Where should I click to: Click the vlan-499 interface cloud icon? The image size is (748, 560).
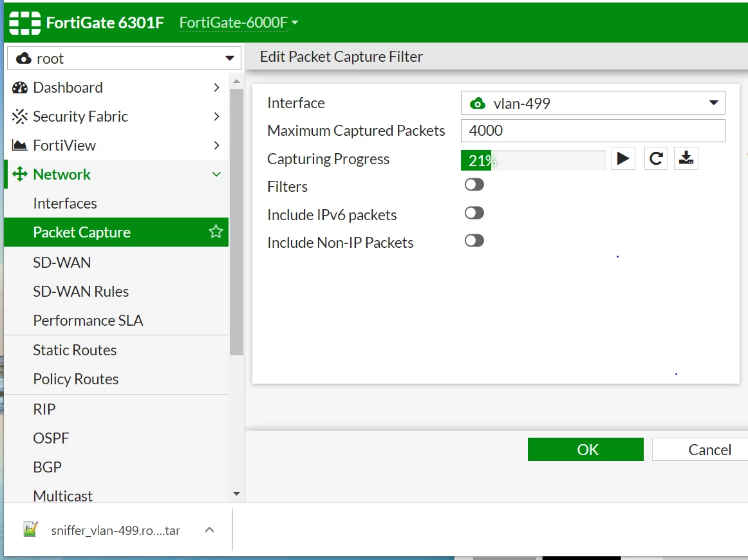(x=478, y=104)
